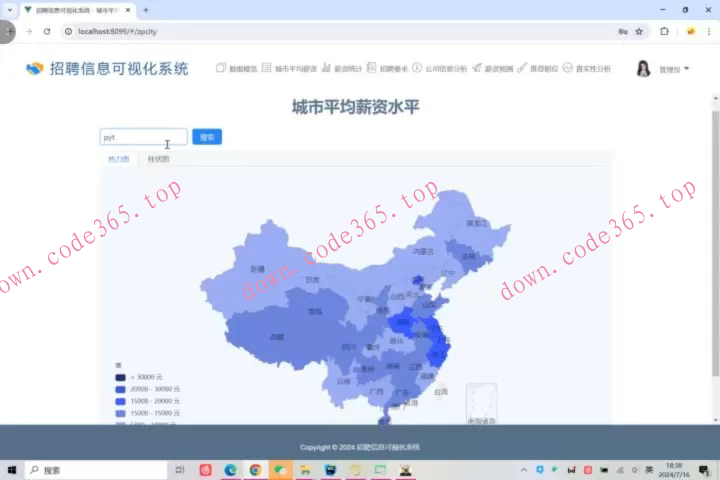The height and width of the screenshot is (480, 720).
Task: Open 城市平均薪资 in the top menu
Action: click(x=296, y=69)
